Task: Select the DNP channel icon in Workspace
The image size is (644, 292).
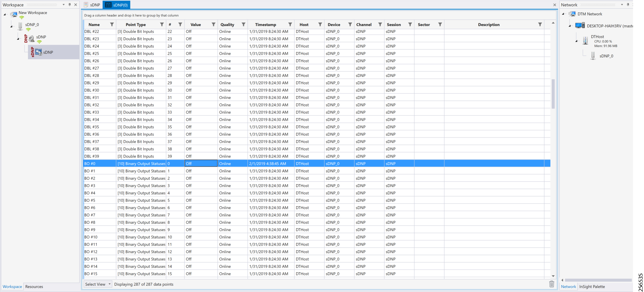Action: [31, 39]
